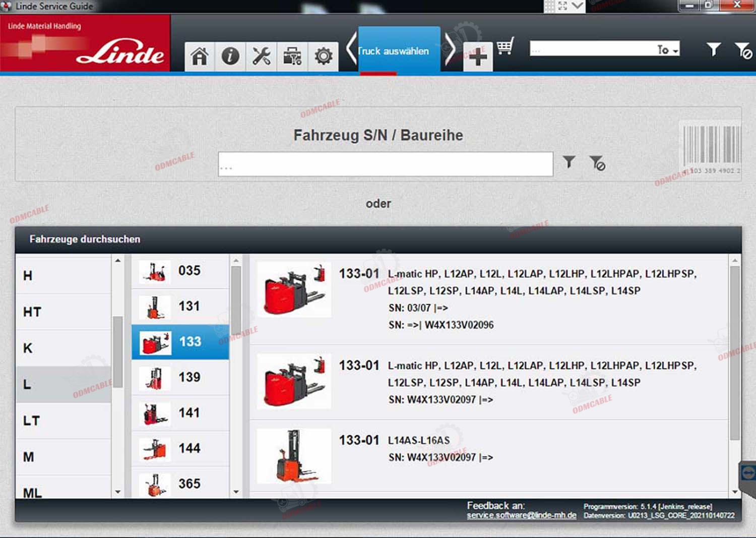Apply filter icon in top bar

[x=713, y=49]
